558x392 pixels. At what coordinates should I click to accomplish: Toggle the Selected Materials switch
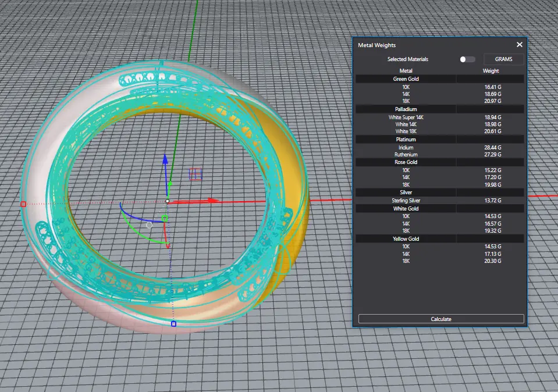(467, 59)
